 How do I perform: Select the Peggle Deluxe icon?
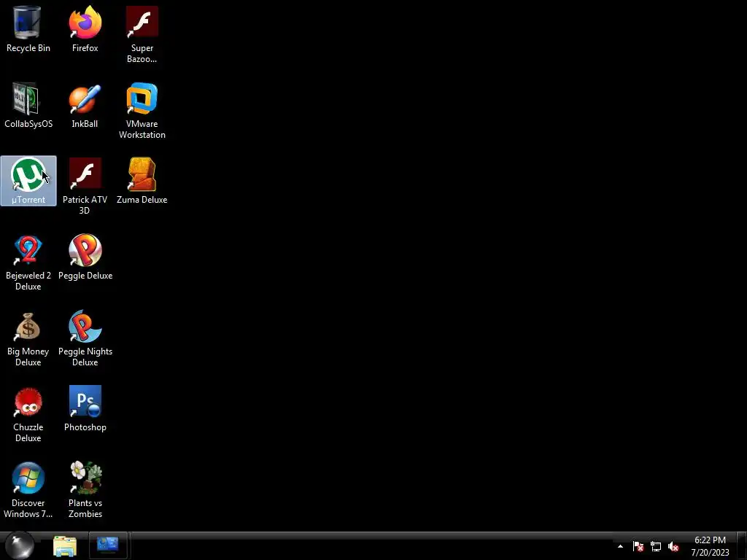(x=85, y=257)
